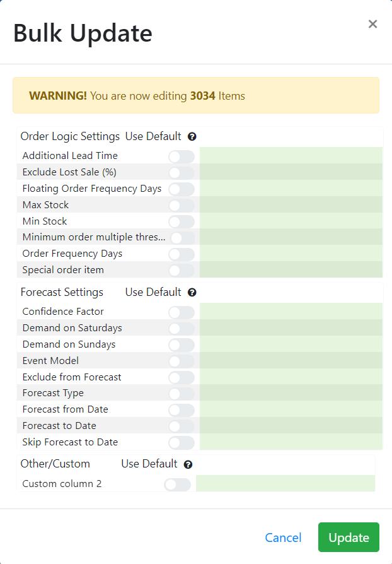
Task: Click help icon beside Forecast Settings
Action: (x=192, y=293)
